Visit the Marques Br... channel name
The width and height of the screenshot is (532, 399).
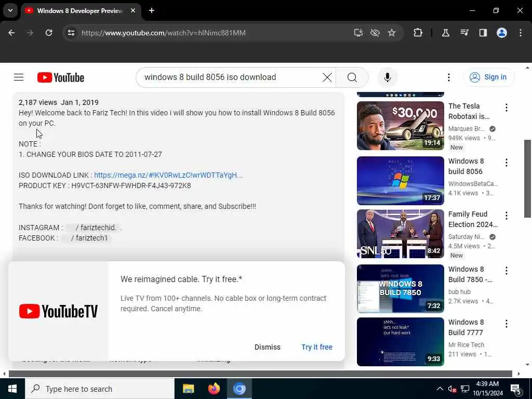coord(466,129)
